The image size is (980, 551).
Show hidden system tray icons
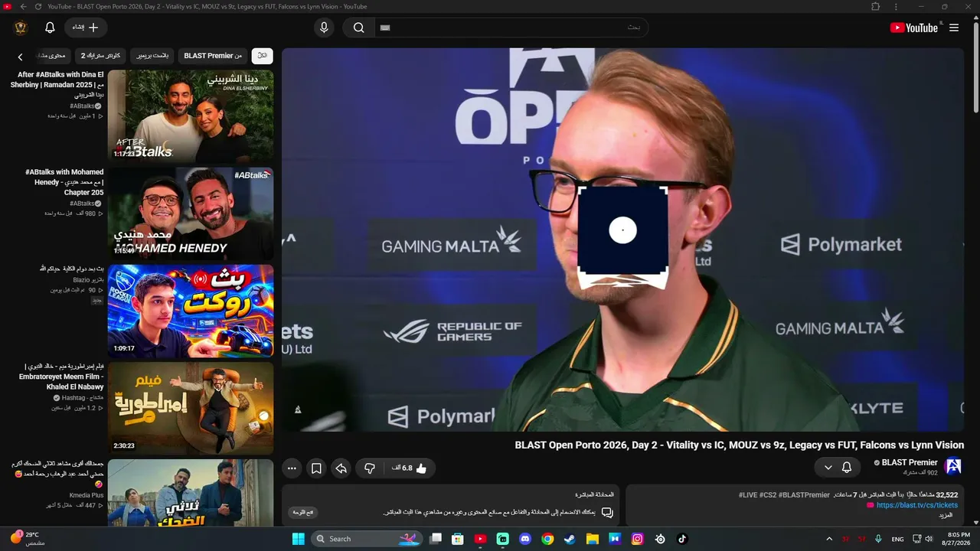coord(829,539)
